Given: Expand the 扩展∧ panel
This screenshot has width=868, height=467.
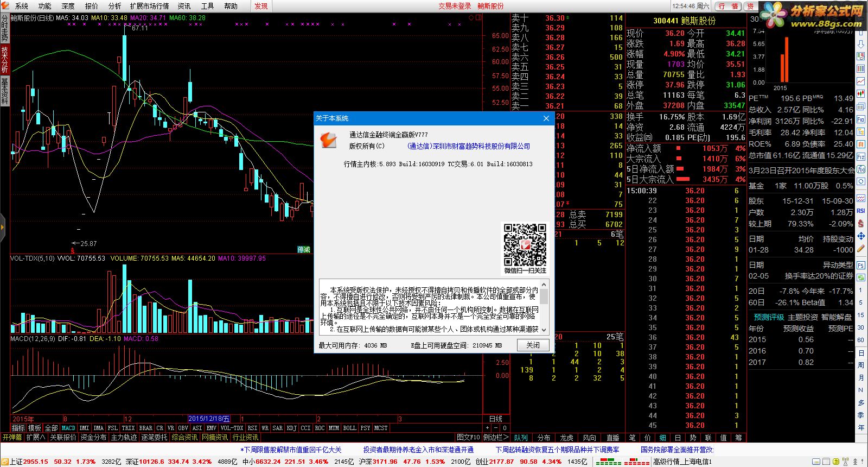Looking at the screenshot, I should [x=36, y=437].
